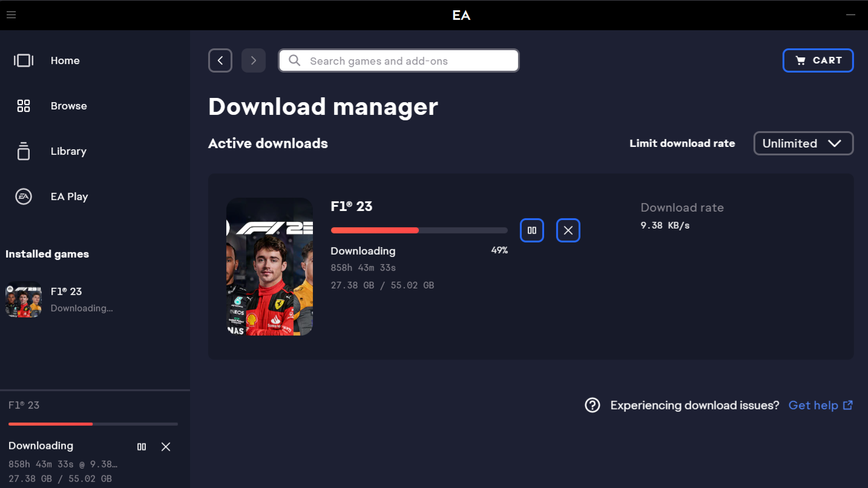Cancel the F1 23 download in Active downloads
868x488 pixels.
coord(568,230)
